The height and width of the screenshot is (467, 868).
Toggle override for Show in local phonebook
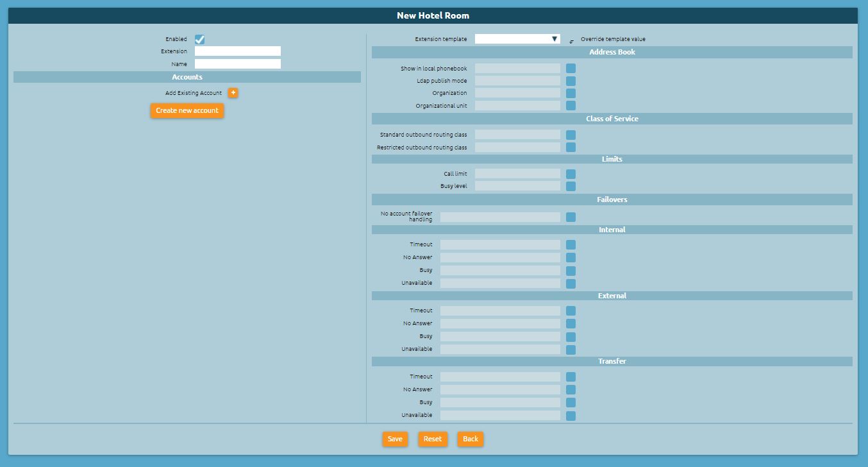click(571, 68)
